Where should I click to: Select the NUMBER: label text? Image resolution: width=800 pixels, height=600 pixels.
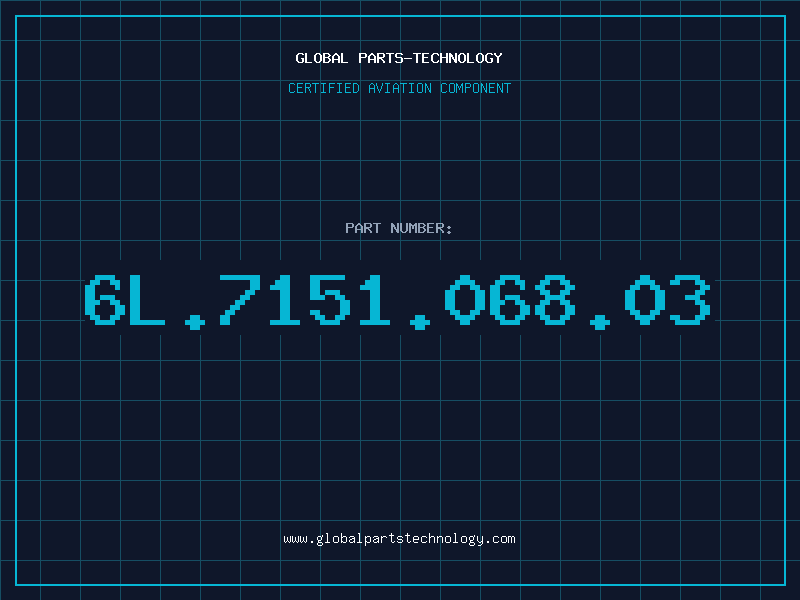coord(421,228)
